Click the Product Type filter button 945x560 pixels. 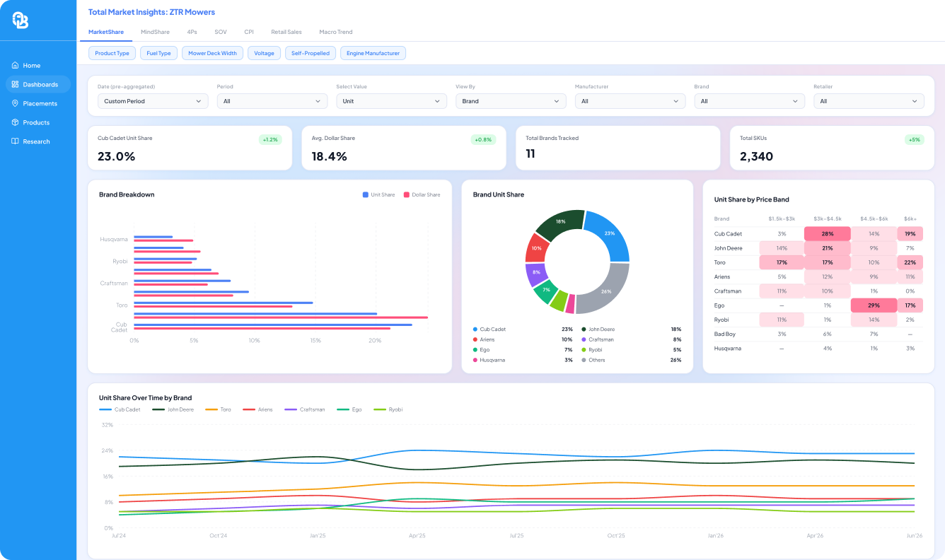pyautogui.click(x=112, y=53)
